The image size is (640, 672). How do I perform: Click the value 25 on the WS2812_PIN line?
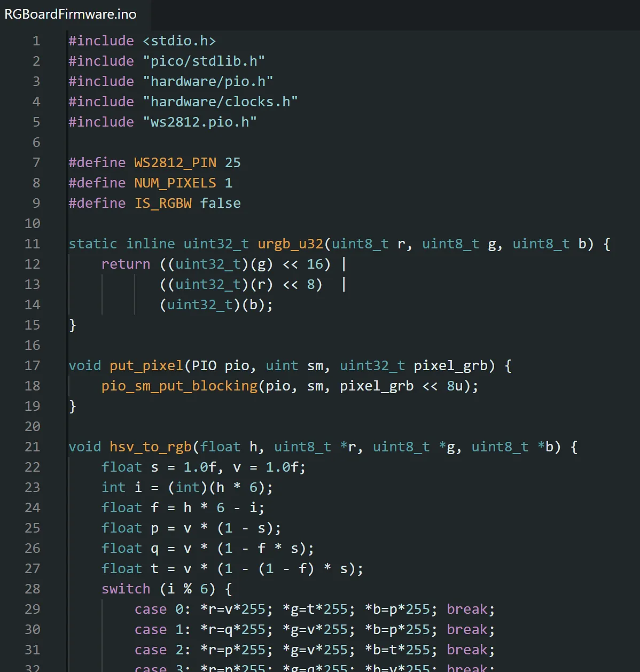(232, 163)
